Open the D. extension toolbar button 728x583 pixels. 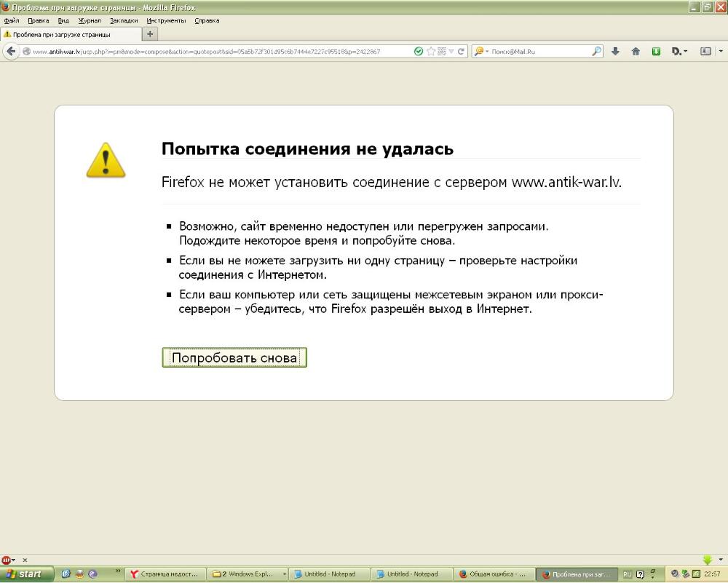coord(679,52)
